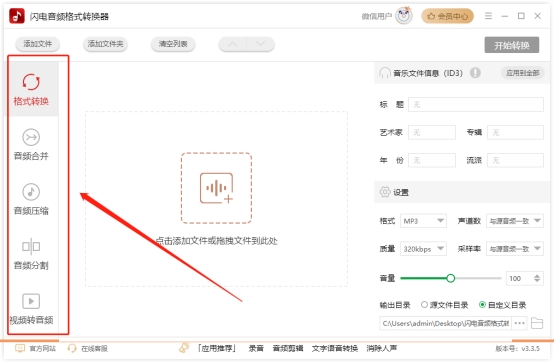Screen dimensions: 554x363
Task: Click the 年份 year input field
Action: click(x=432, y=160)
